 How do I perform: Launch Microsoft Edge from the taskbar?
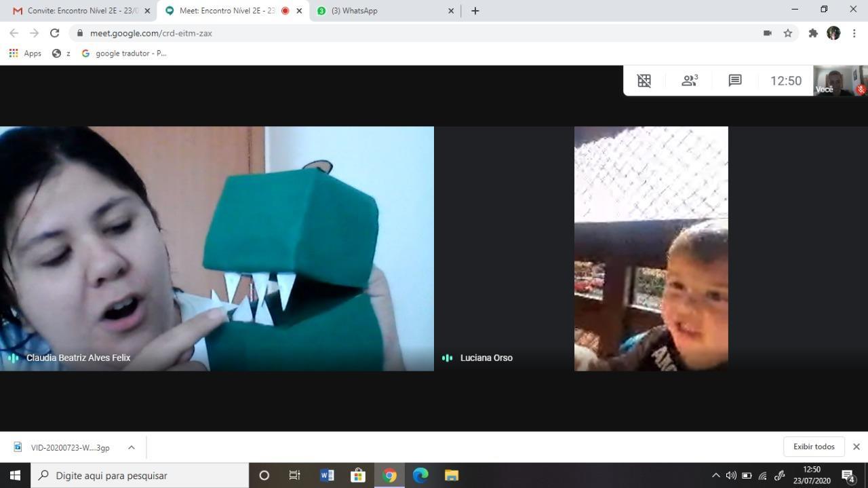420,475
